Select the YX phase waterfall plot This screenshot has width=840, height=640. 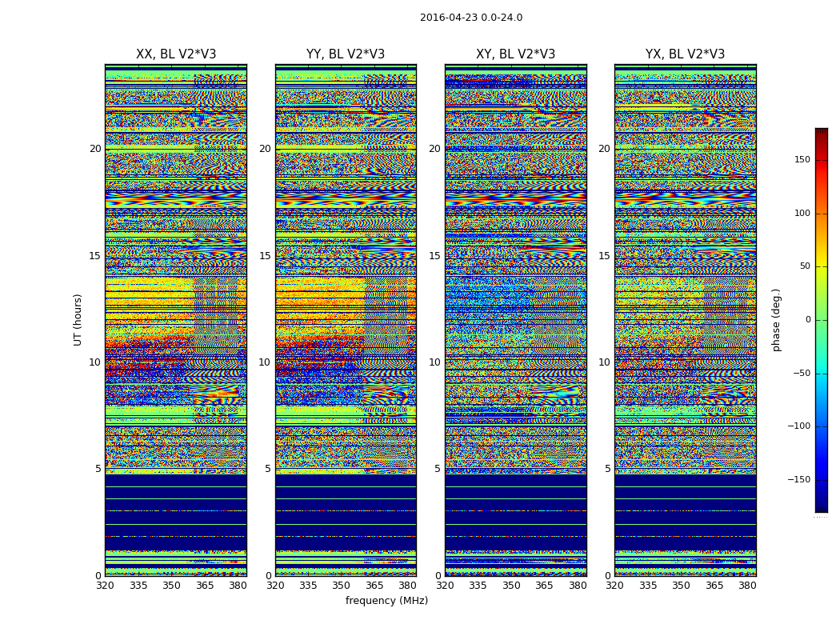[x=685, y=320]
